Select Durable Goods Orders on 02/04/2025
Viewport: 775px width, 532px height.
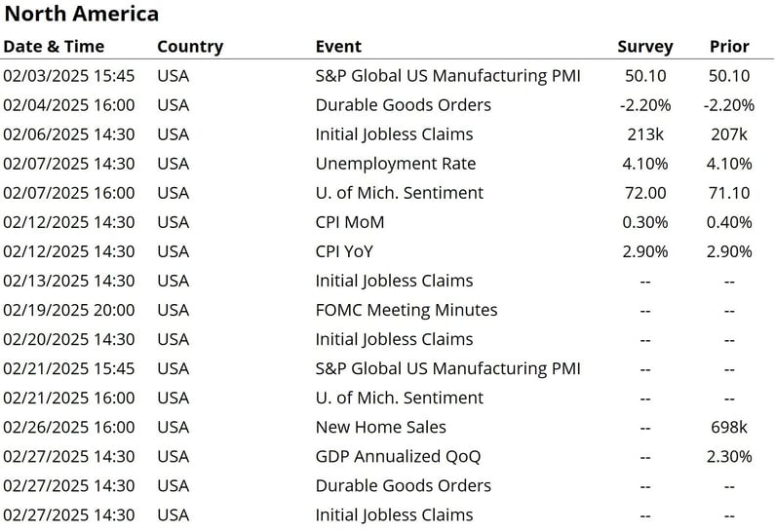point(404,104)
